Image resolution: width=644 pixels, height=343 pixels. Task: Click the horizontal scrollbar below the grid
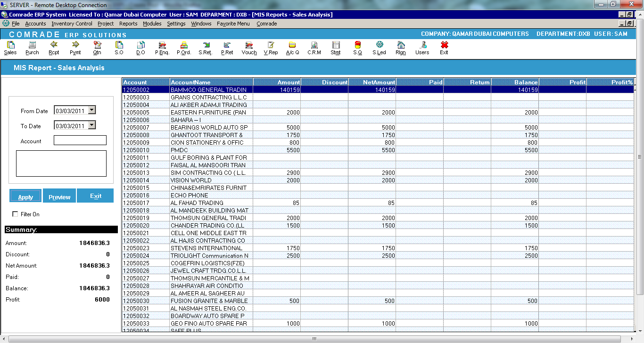click(x=313, y=338)
